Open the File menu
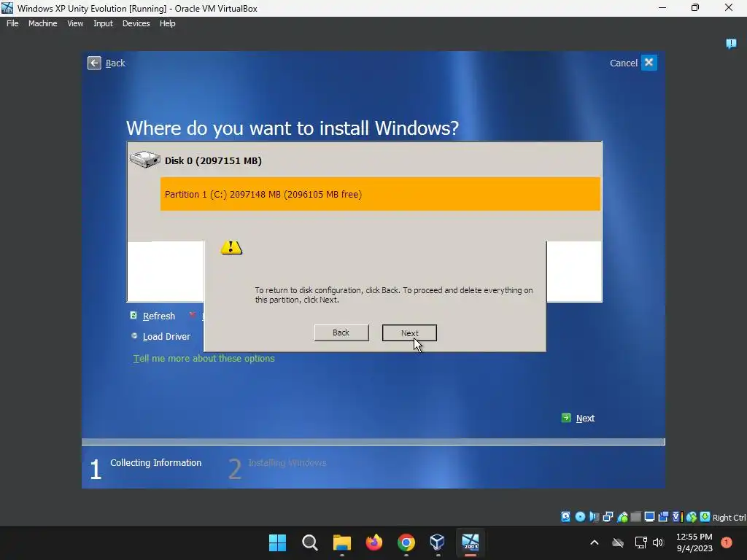Viewport: 747px width, 560px height. tap(12, 23)
